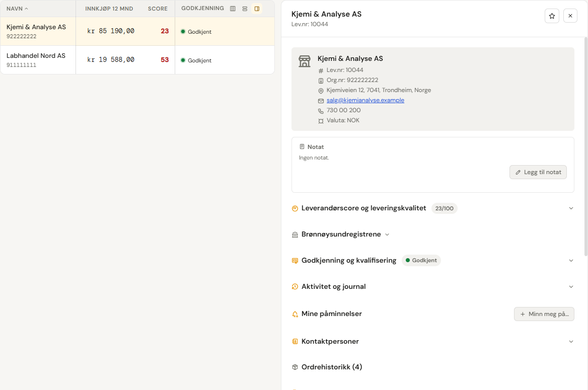Click the kr 85 190,00 purchase amount
The image size is (588, 390).
pyautogui.click(x=111, y=31)
